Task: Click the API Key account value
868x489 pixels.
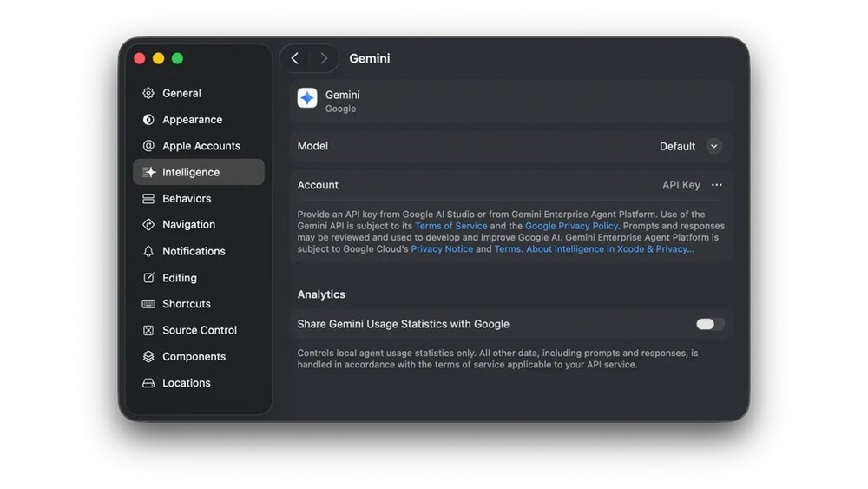Action: click(681, 185)
